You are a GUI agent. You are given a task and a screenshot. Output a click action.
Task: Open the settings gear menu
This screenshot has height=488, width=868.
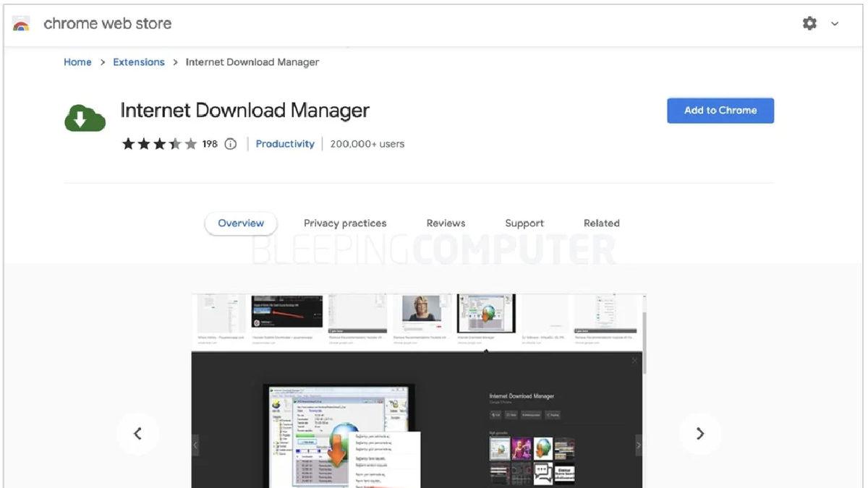[x=809, y=22]
